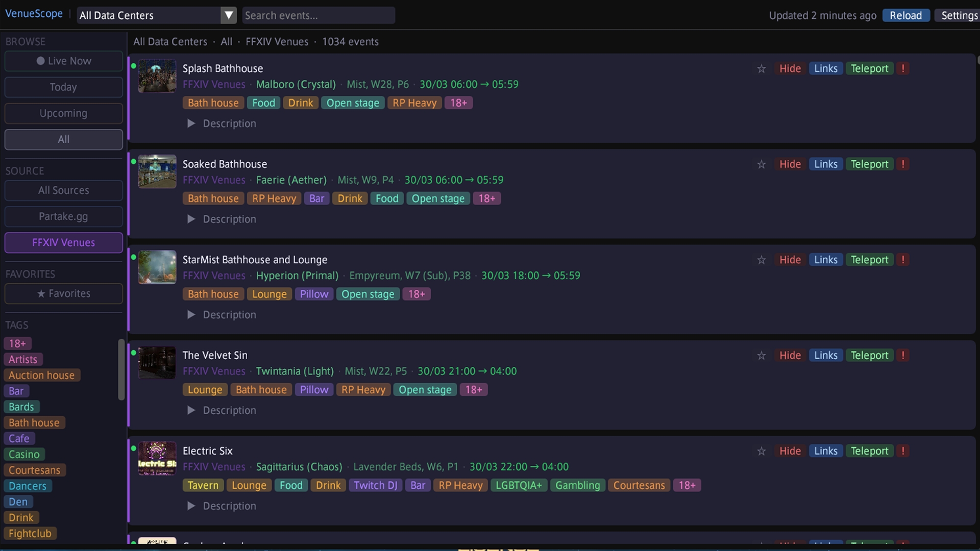980x551 pixels.
Task: Star the StarMist Bathhouse and Lounge event
Action: (x=761, y=260)
